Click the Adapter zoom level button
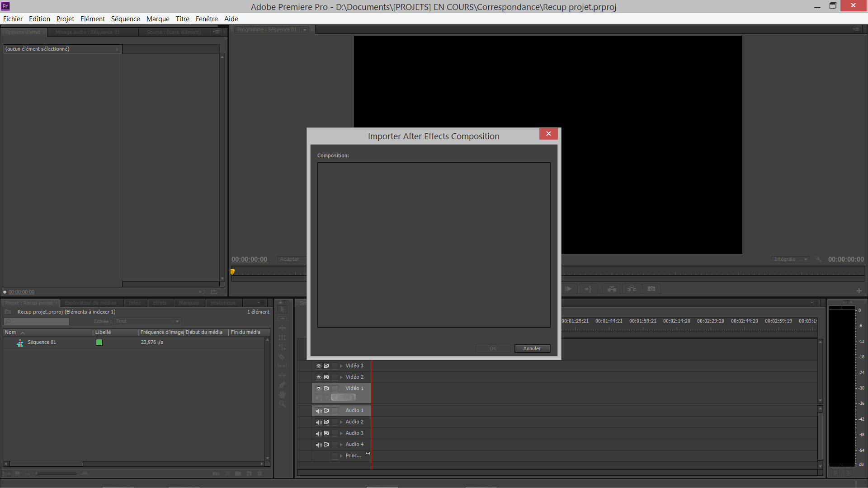Screen dimensions: 868x488 292,259
